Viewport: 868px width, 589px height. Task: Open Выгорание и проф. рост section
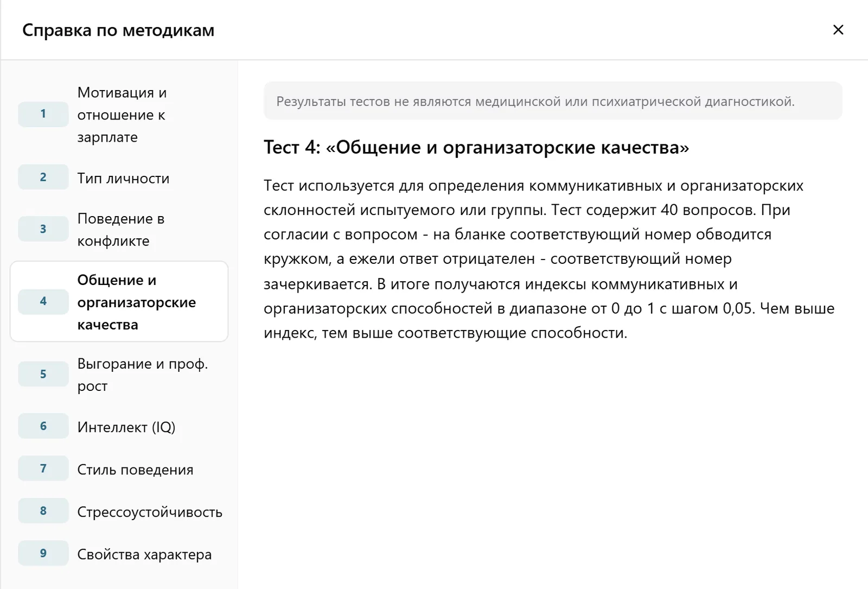tap(119, 375)
